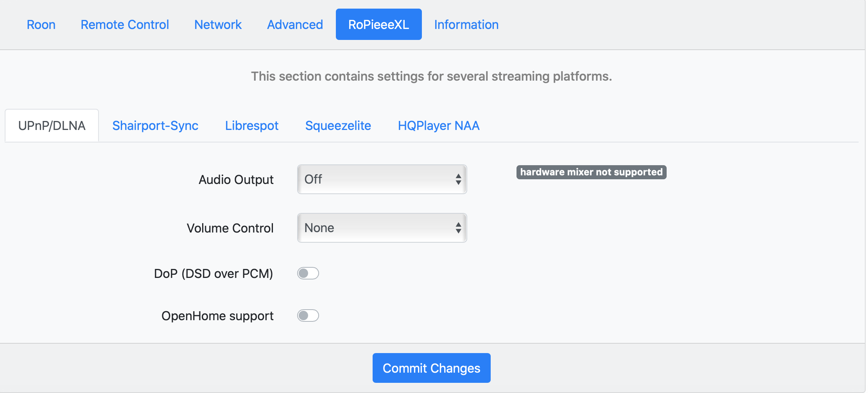Click the 'Volume Control' label
The width and height of the screenshot is (868, 393).
(230, 228)
